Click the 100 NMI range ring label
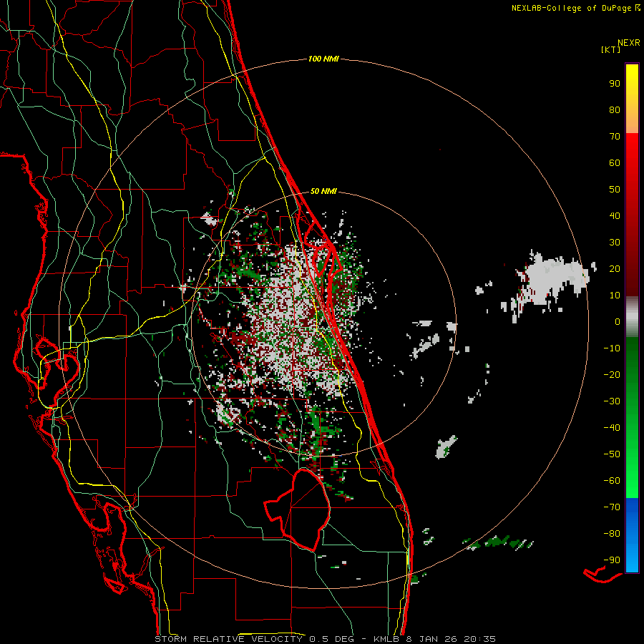644x644 pixels. tap(323, 59)
